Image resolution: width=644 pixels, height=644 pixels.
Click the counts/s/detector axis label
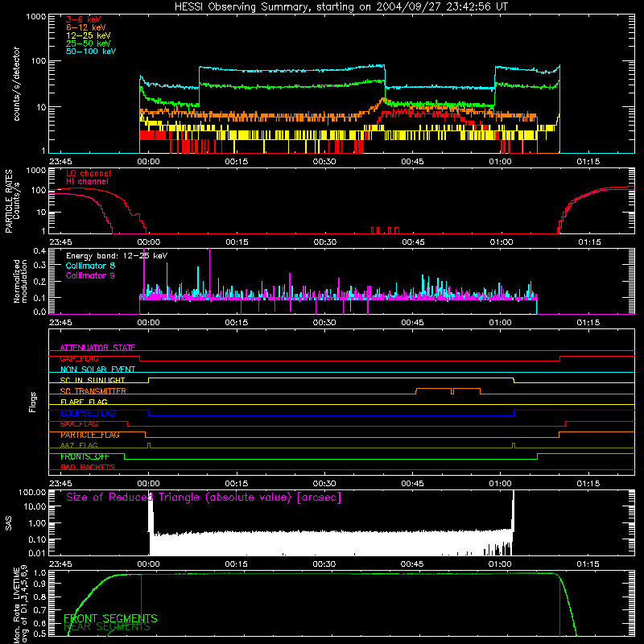pyautogui.click(x=17, y=84)
